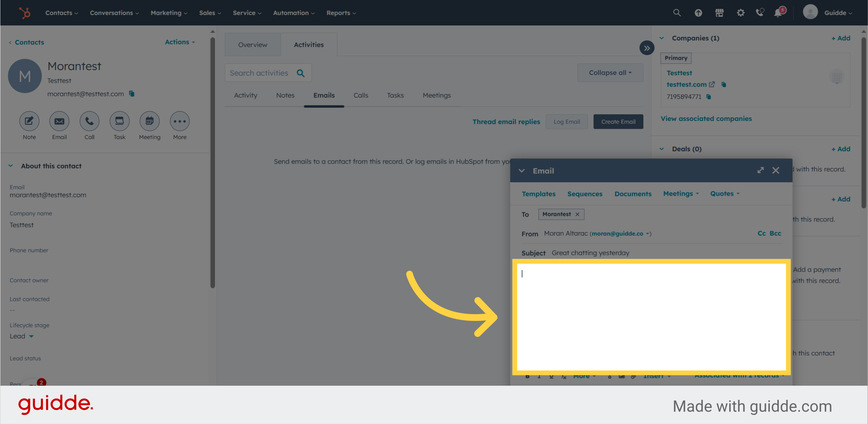Switch to the Overview tab
The image size is (868, 424).
(x=252, y=45)
